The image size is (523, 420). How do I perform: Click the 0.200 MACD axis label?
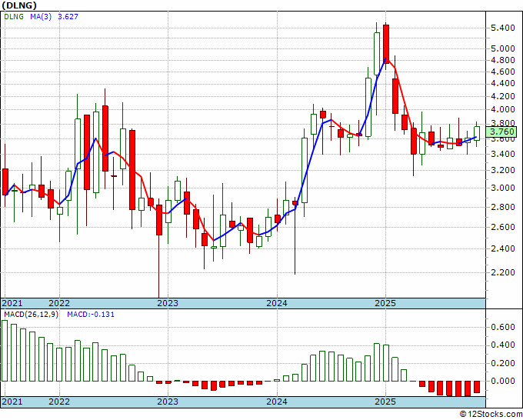(503, 363)
